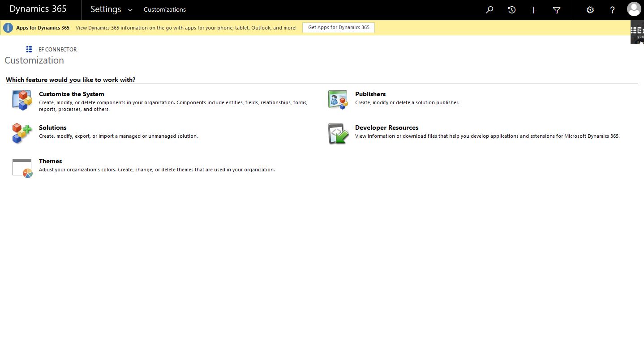The height and width of the screenshot is (340, 644).
Task: Click the EF CONNECTOR blue list icon
Action: pos(29,49)
